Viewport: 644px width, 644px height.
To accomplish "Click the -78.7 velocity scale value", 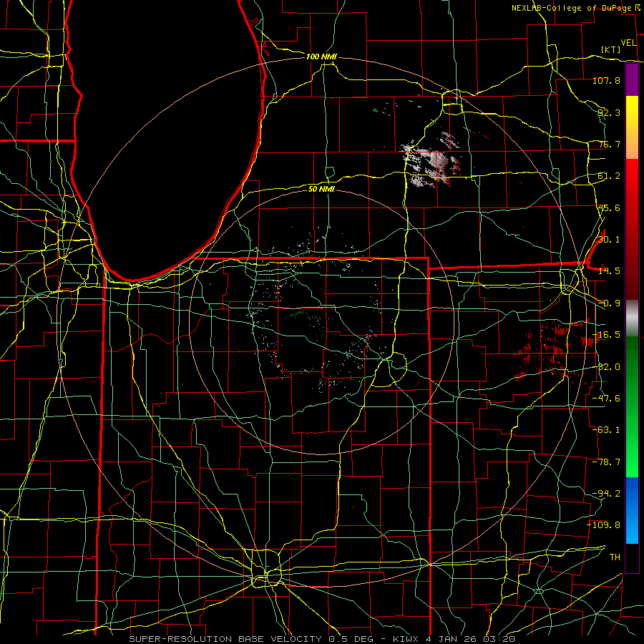I will click(606, 462).
